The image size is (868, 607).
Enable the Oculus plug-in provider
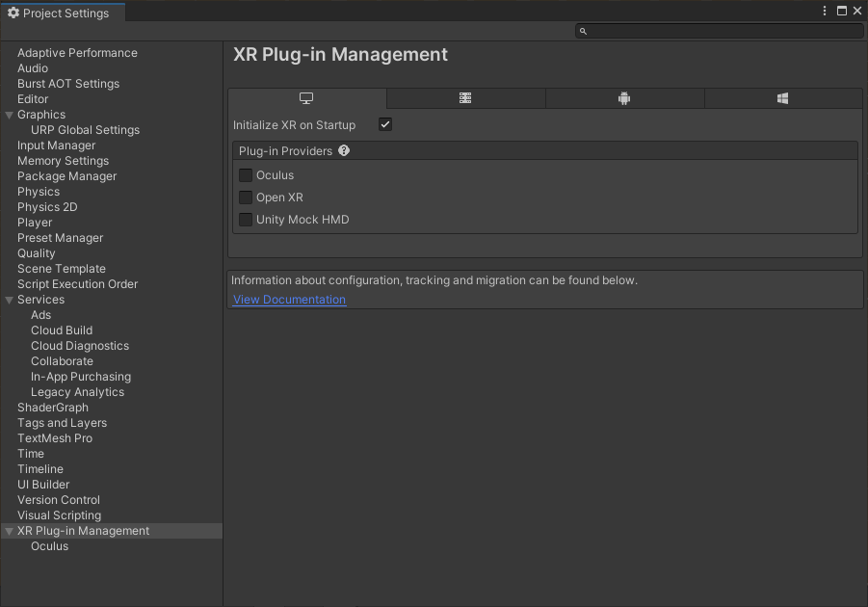pyautogui.click(x=246, y=175)
